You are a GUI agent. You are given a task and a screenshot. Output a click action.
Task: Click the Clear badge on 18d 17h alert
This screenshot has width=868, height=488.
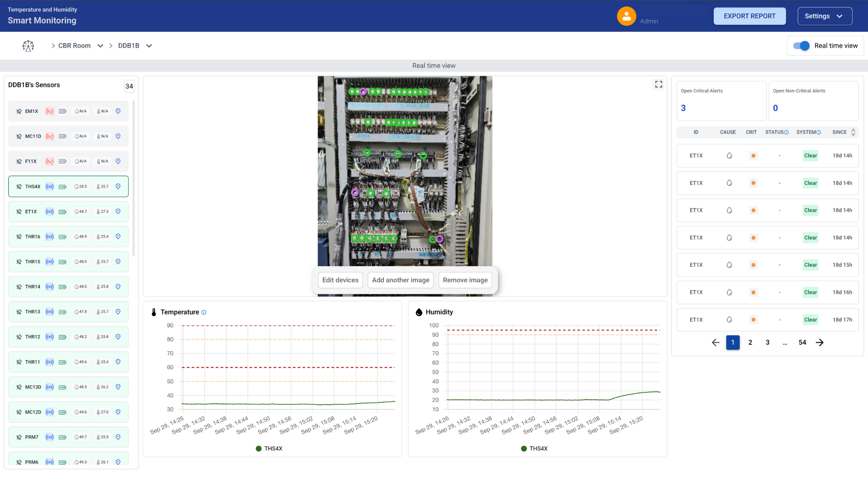tap(810, 320)
